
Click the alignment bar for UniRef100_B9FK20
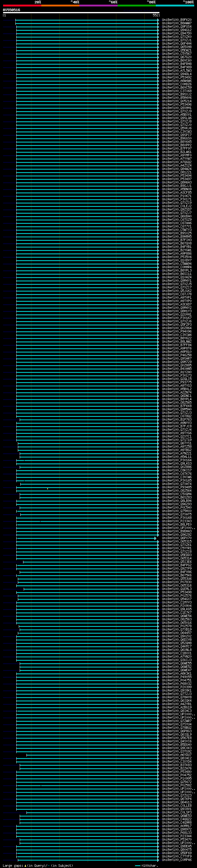pyautogui.click(x=87, y=20)
